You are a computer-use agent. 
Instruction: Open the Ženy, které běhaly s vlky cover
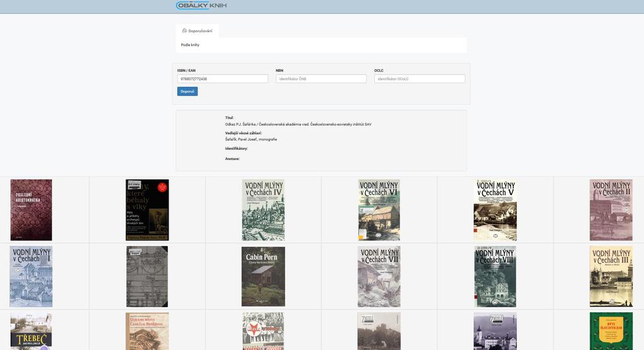coord(147,210)
